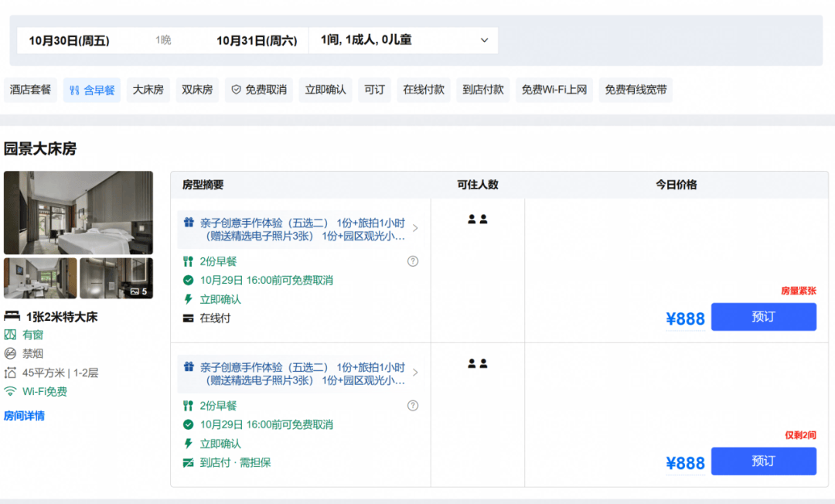Click the area icon beside 45平方米
This screenshot has width=835, height=504.
(10, 373)
